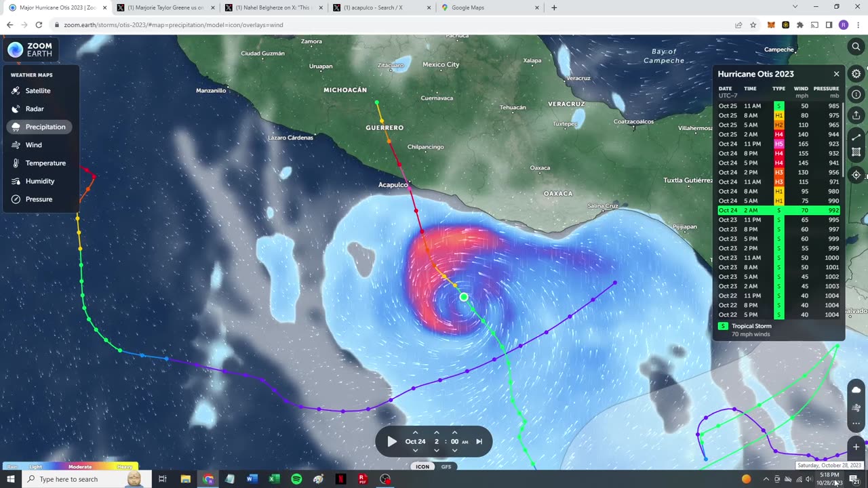Switch to acapulco Search X tab
Image resolution: width=868 pixels, height=488 pixels.
tap(382, 7)
